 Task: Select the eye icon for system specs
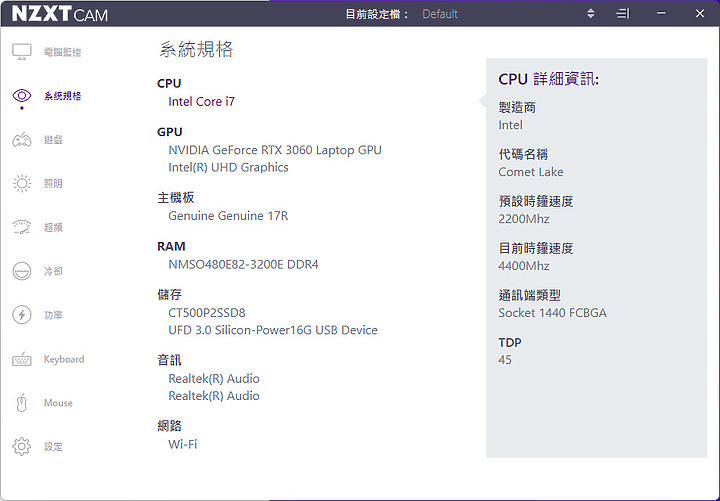click(22, 96)
